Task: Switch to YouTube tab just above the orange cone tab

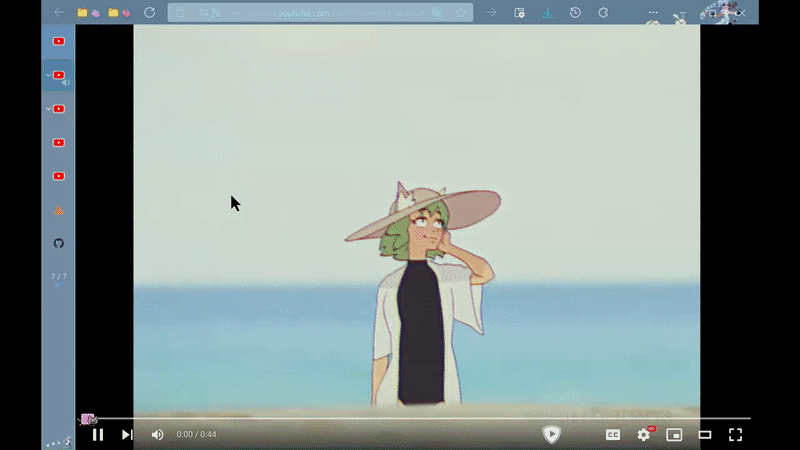Action: click(59, 176)
